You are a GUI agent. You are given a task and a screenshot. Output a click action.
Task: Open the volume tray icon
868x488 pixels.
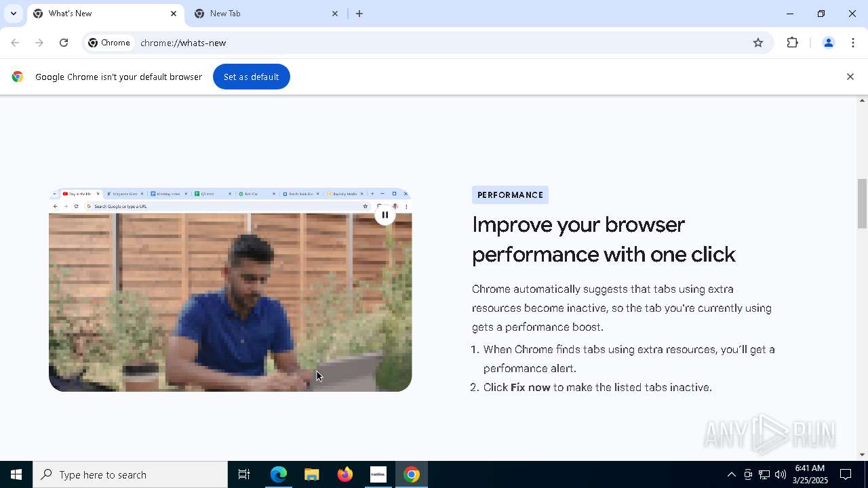[781, 474]
